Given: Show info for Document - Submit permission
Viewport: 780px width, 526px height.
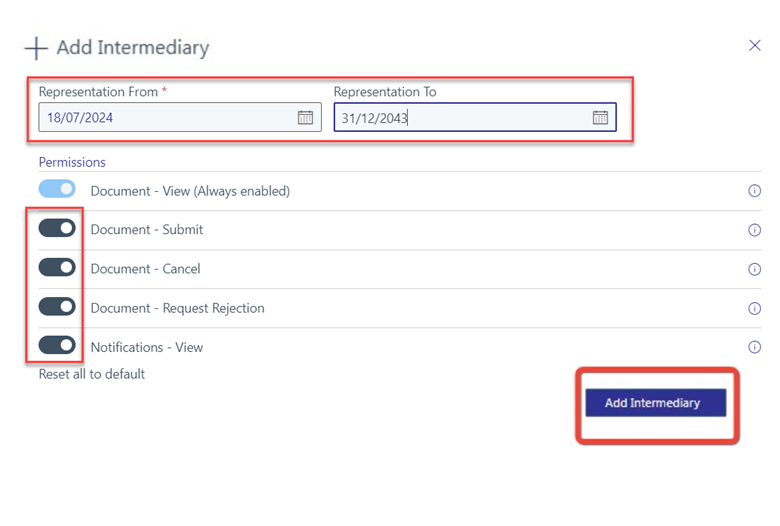Looking at the screenshot, I should coord(755,230).
